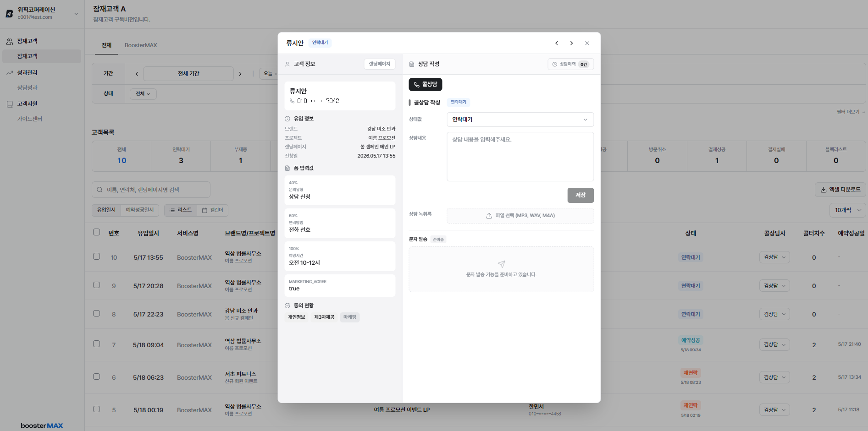Open 상담이력 consultation history button
868x431 pixels.
(571, 64)
